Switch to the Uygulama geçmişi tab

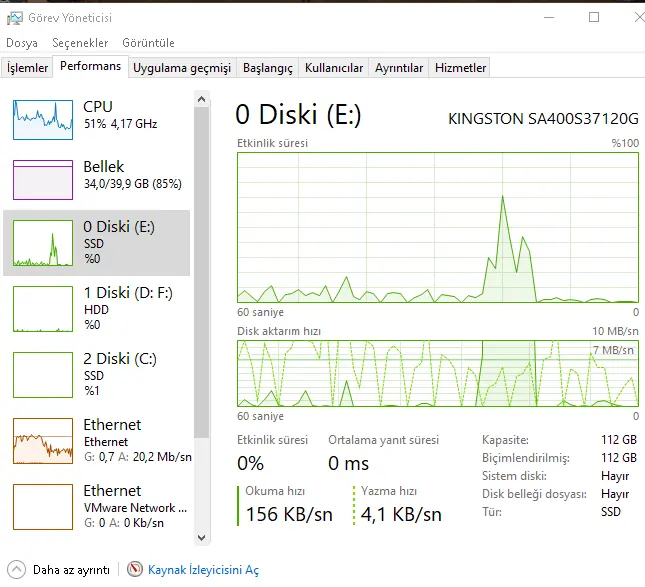182,67
